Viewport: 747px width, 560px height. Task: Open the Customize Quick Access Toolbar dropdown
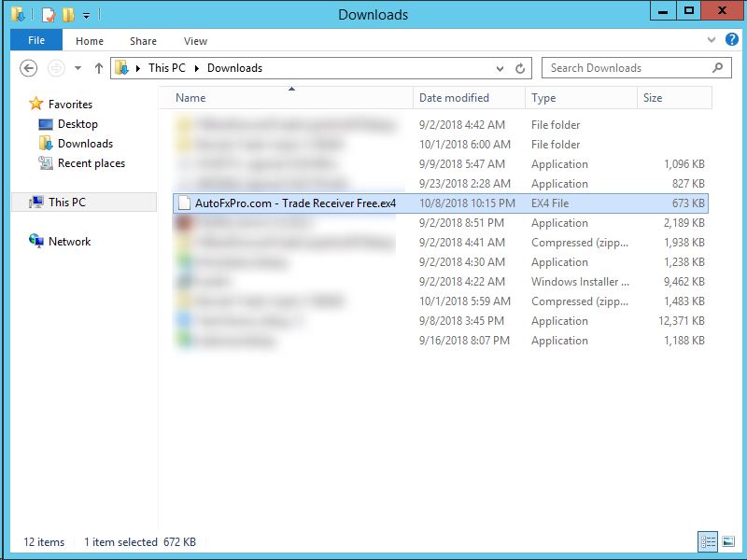[x=86, y=16]
